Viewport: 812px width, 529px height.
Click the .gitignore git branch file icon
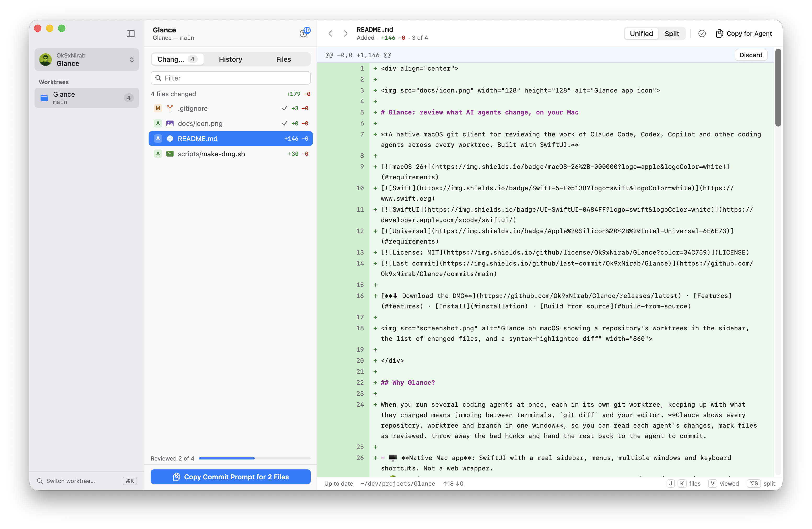170,108
